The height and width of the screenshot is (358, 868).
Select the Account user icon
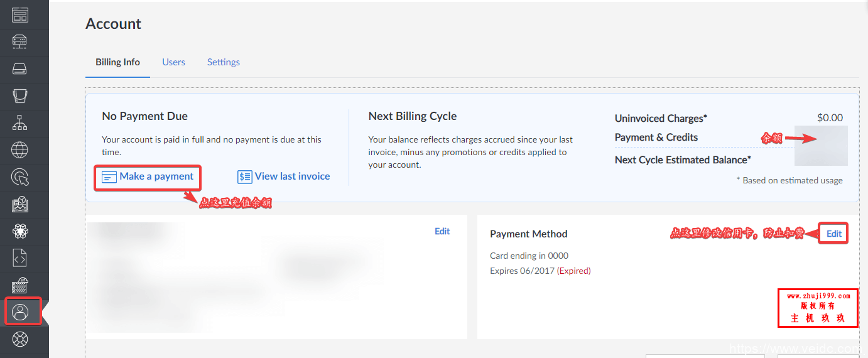tap(21, 312)
